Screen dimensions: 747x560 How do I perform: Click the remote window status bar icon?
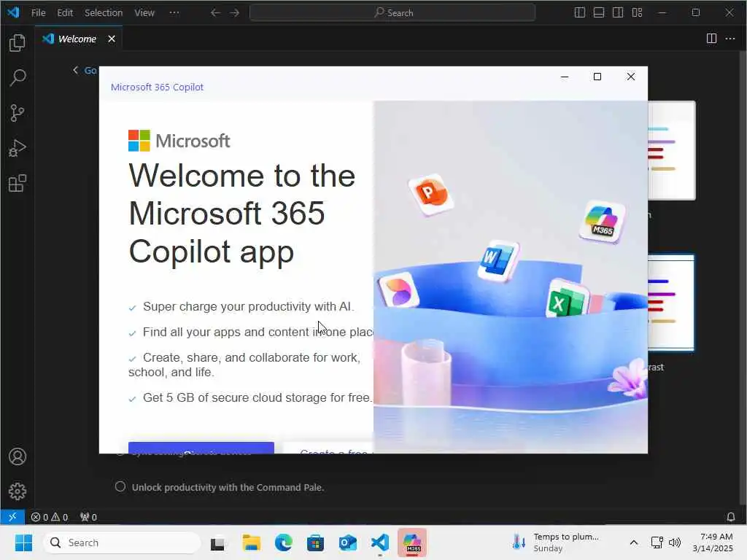12,517
